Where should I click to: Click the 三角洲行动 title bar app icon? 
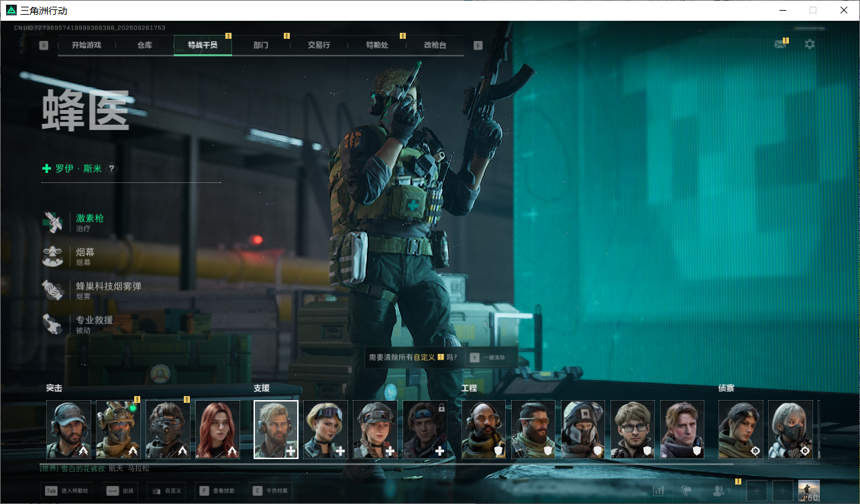pos(11,11)
